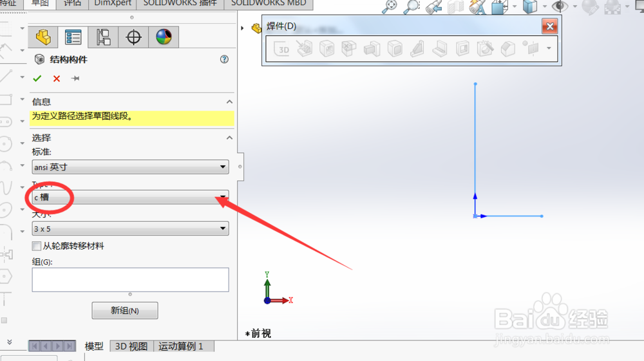Viewport: 644px width, 361px height.
Task: Expand sidebar toolbar with double chevron
Action: click(10, 342)
